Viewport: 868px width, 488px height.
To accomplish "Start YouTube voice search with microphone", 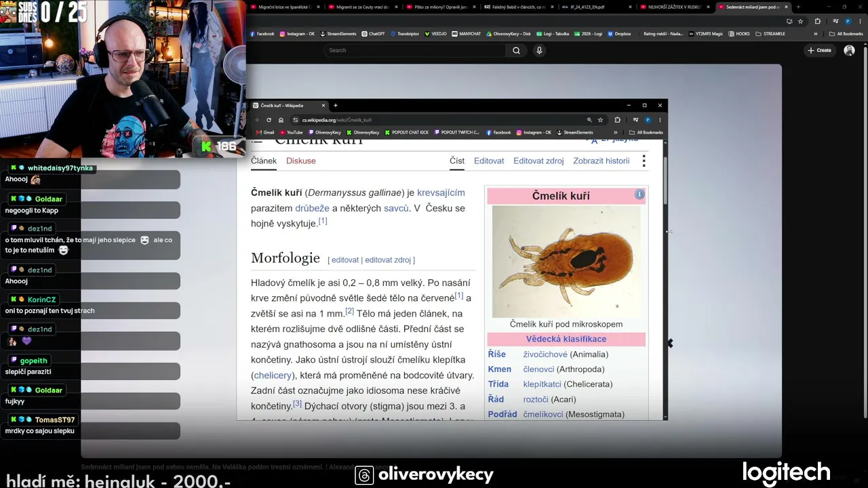I will point(539,50).
